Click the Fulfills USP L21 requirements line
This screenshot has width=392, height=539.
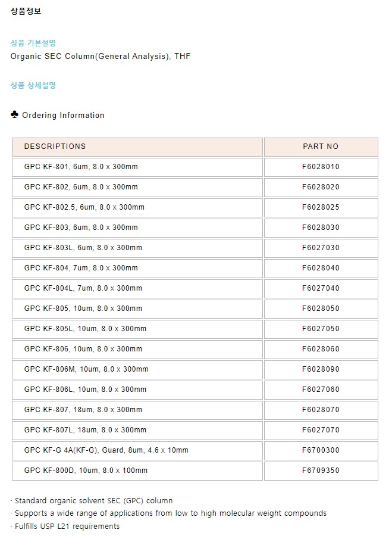pos(66,526)
